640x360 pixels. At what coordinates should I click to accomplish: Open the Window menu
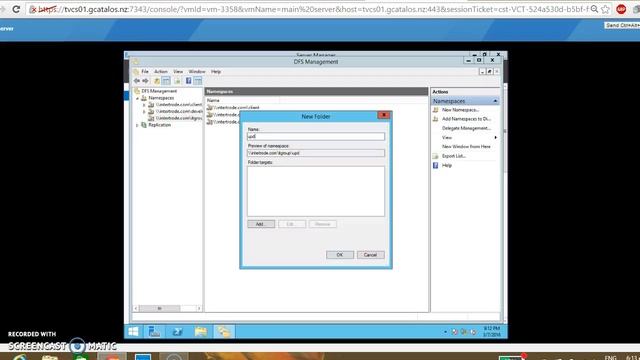(197, 71)
